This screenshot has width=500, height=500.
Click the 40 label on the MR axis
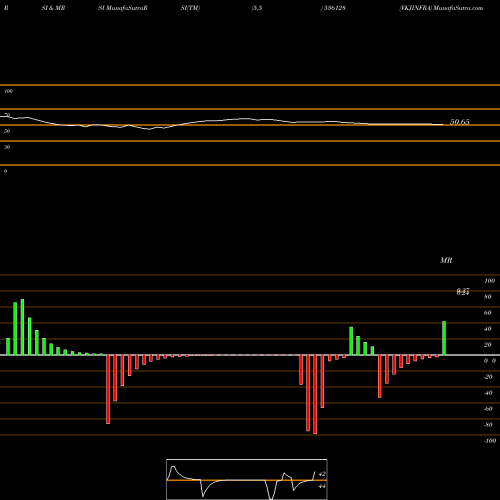(x=488, y=329)
